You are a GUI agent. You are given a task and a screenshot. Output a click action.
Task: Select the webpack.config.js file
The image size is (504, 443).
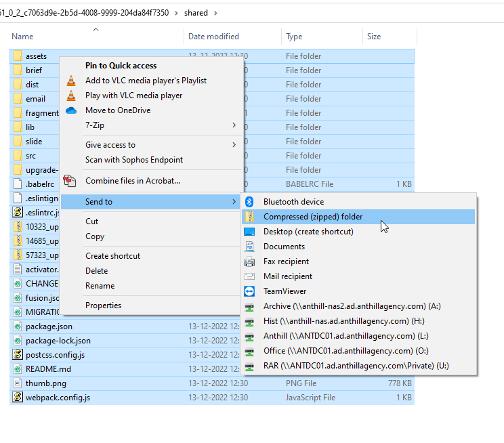[57, 398]
